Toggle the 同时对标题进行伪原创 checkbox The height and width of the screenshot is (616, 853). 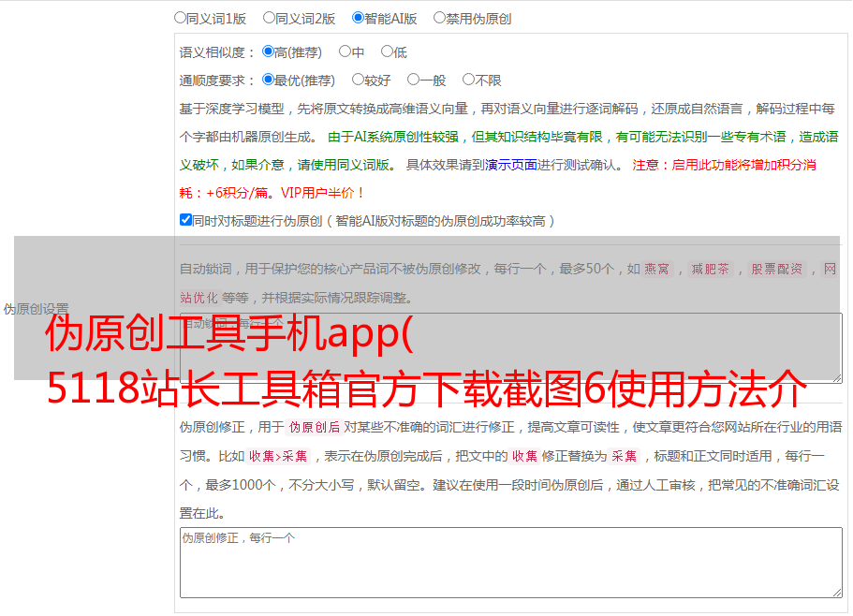(185, 221)
